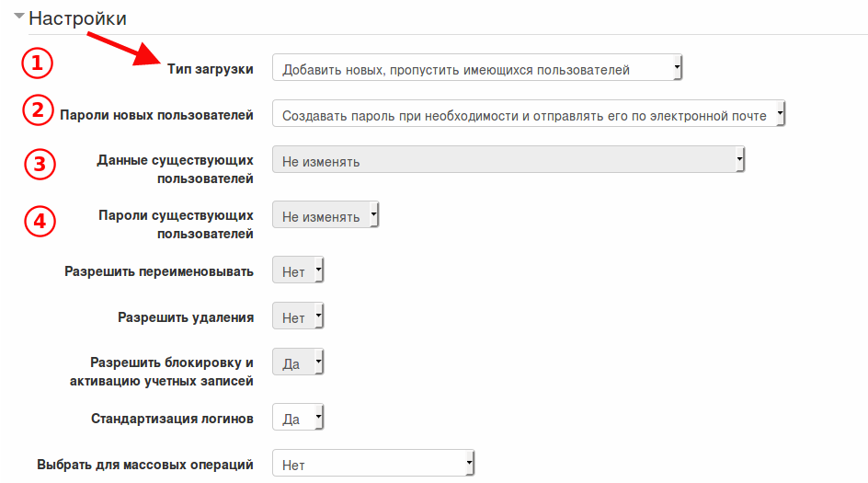Open Разрешить блокировку и активацию dropdown
Image resolution: width=868 pixels, height=483 pixels.
(x=298, y=362)
